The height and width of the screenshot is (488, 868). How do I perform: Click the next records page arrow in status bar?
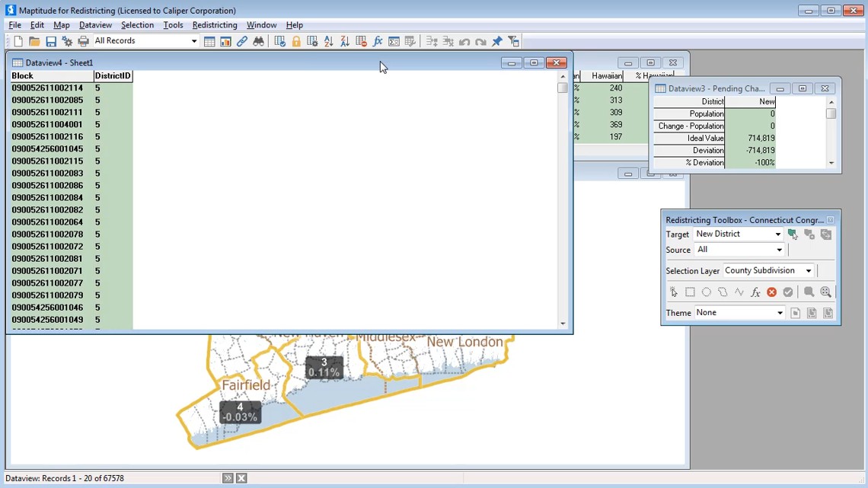point(227,477)
